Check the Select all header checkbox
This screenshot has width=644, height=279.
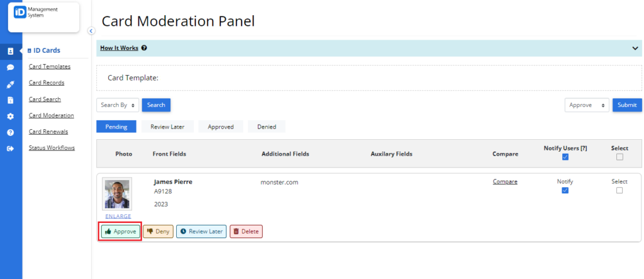click(619, 157)
